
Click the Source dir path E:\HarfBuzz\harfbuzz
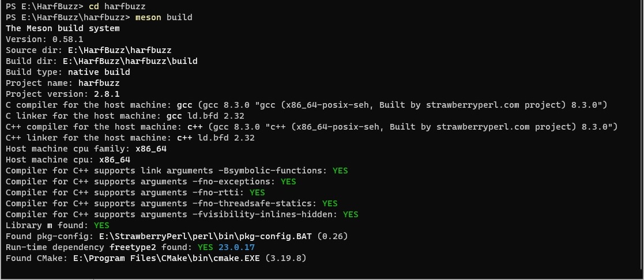tap(117, 50)
